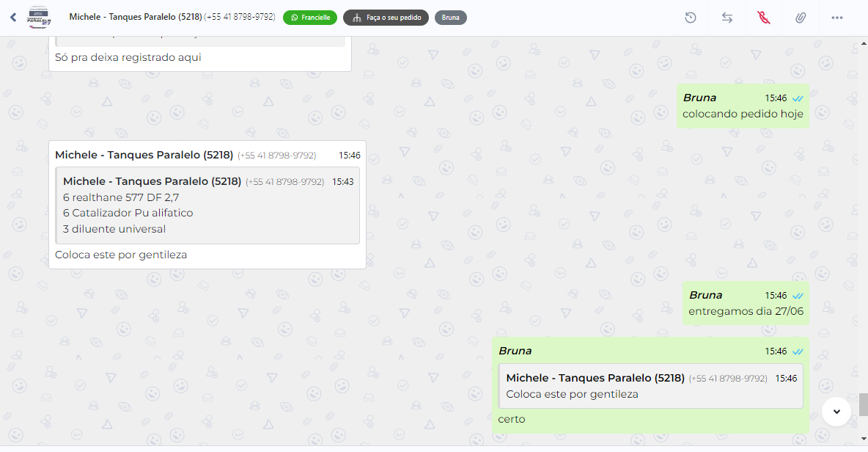This screenshot has width=868, height=452.
Task: Click the 'entregamos dia 27/06' message bubble
Action: [x=746, y=303]
